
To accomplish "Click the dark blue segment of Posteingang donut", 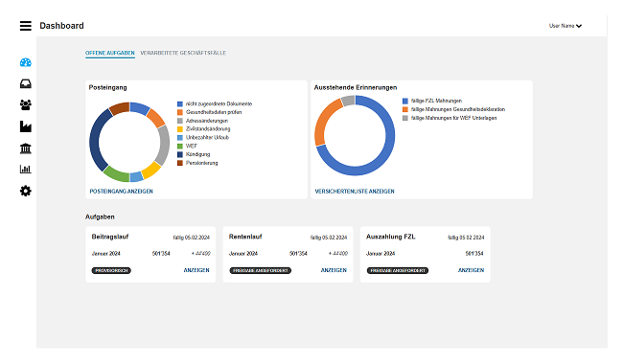I will (x=95, y=140).
